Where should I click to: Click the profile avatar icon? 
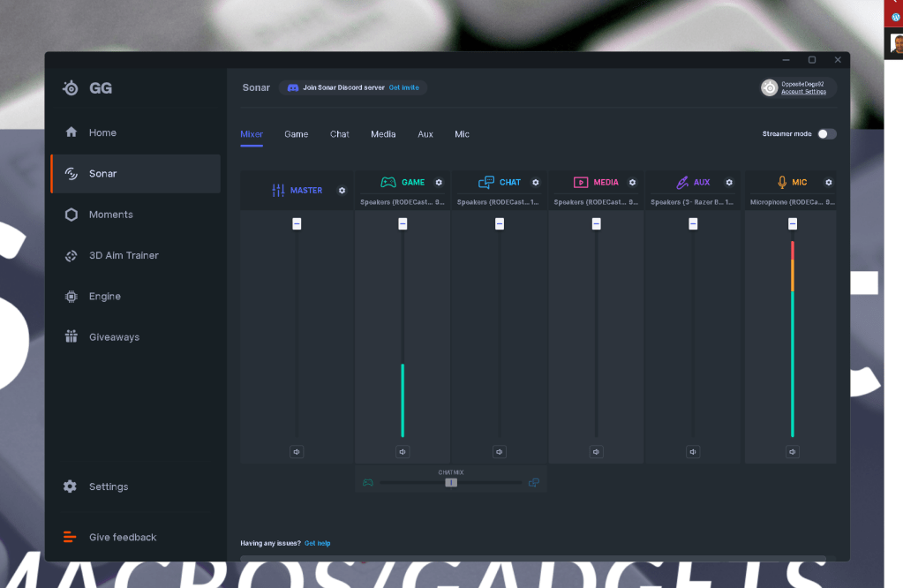coord(770,87)
